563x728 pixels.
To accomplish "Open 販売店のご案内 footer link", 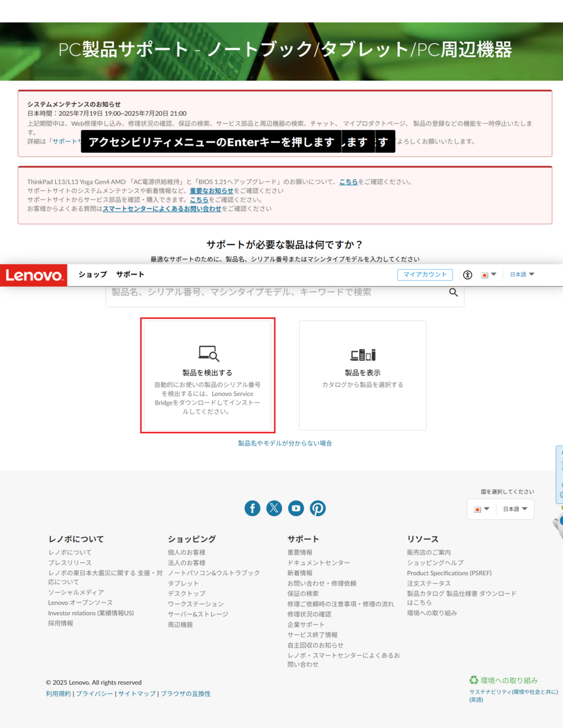I will coord(429,553).
